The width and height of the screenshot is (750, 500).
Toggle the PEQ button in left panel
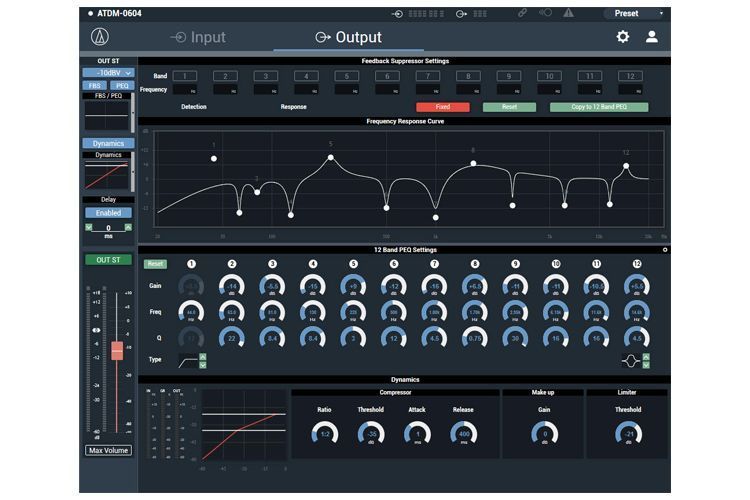[122, 86]
